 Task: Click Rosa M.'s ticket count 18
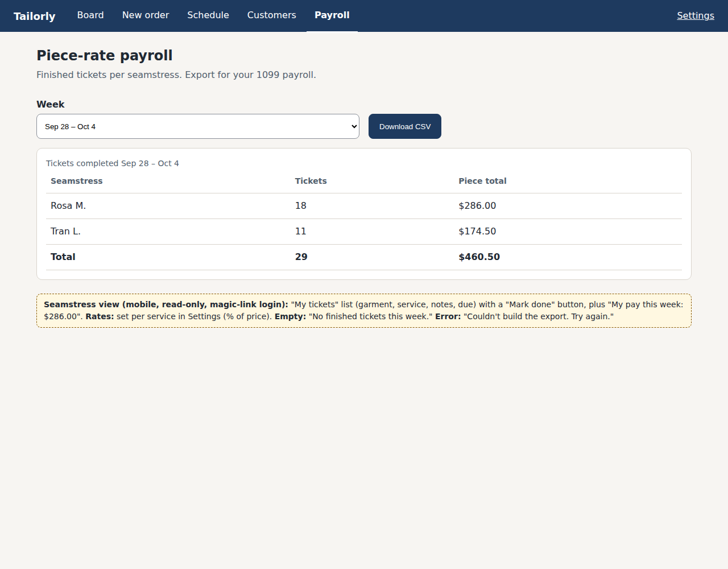[301, 206]
